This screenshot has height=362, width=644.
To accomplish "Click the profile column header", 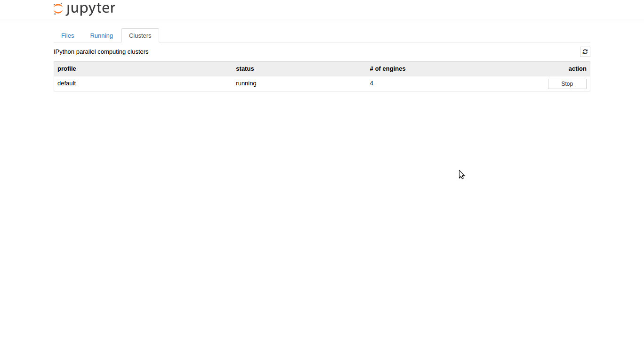I will tap(67, 69).
